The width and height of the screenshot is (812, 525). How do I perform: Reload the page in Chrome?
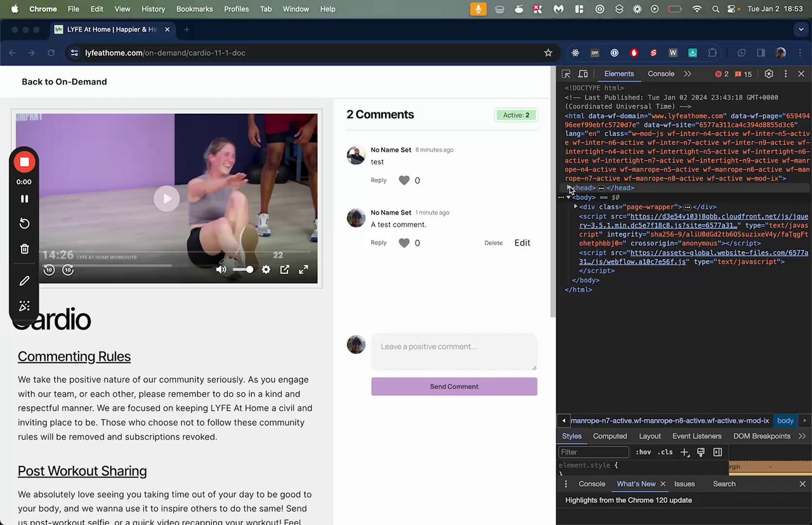click(x=51, y=53)
